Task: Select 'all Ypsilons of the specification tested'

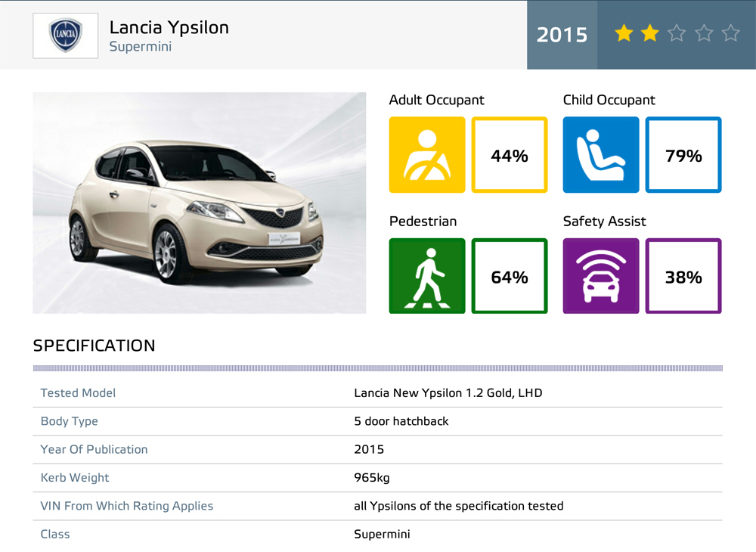Action: 459,506
